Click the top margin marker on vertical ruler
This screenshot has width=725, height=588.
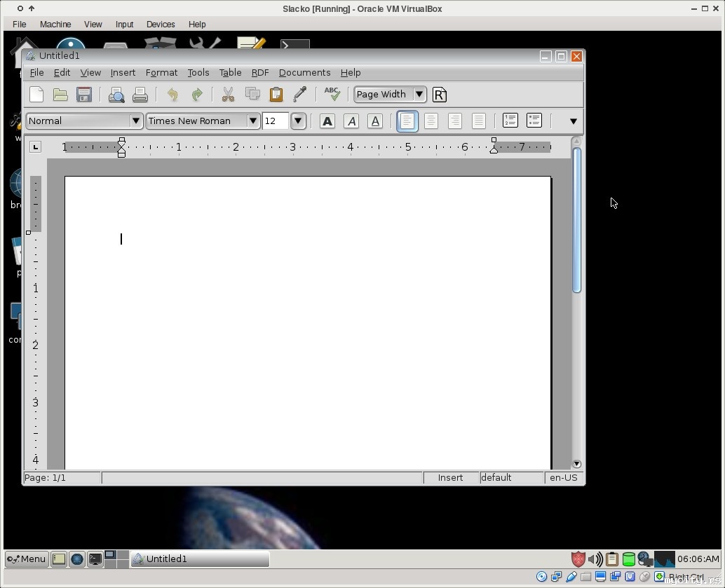click(x=28, y=233)
